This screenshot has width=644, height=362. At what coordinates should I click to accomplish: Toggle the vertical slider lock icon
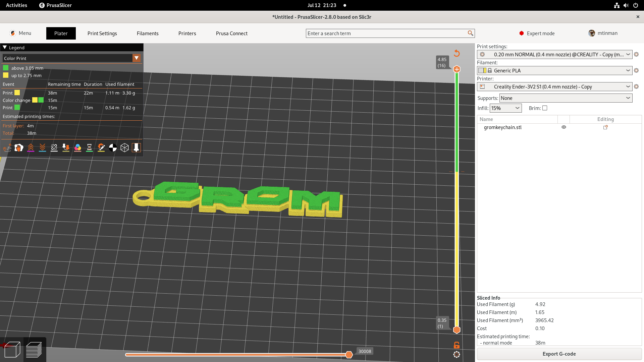(457, 345)
